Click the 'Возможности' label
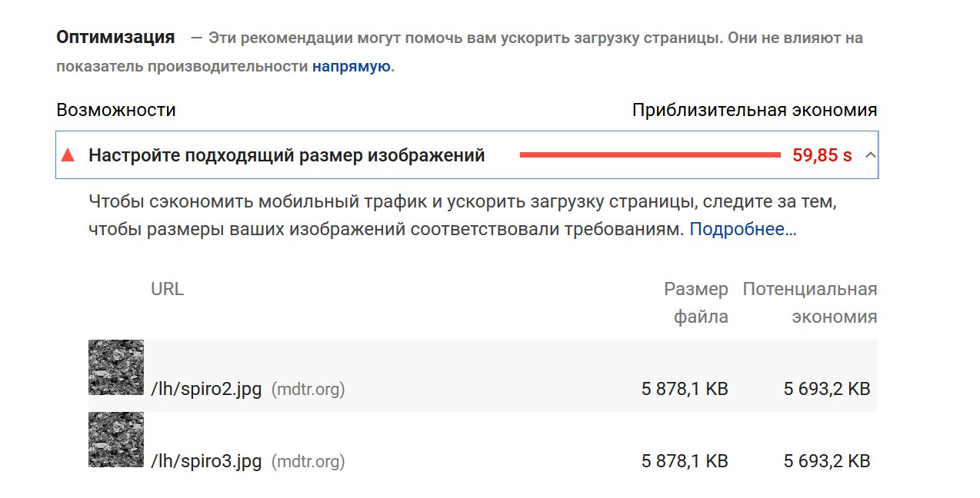980x498 pixels. point(116,110)
